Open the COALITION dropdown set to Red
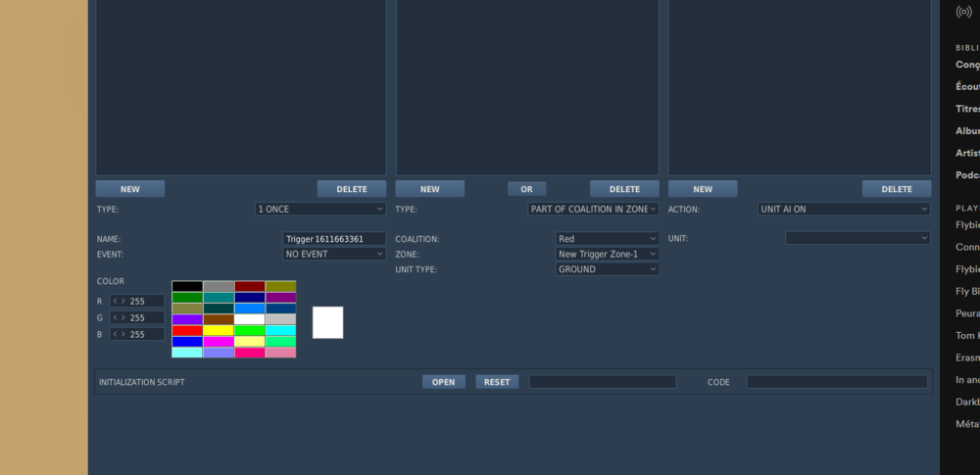 (607, 239)
